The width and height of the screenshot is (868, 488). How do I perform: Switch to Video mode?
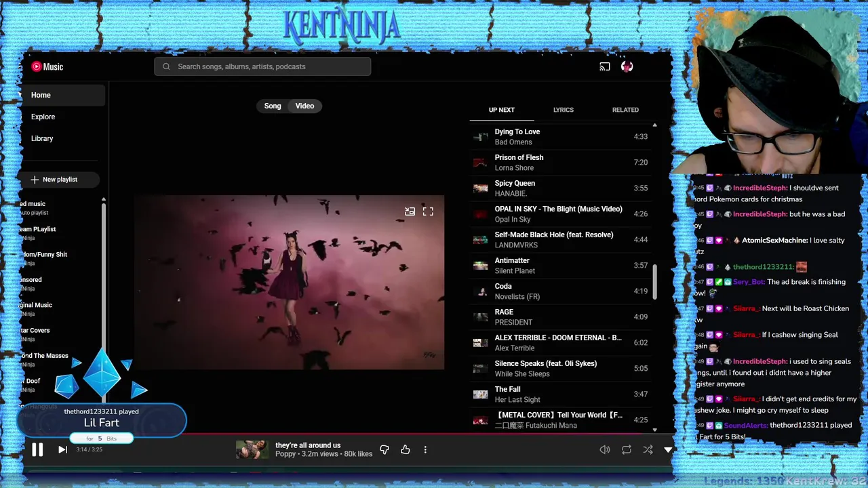tap(304, 106)
